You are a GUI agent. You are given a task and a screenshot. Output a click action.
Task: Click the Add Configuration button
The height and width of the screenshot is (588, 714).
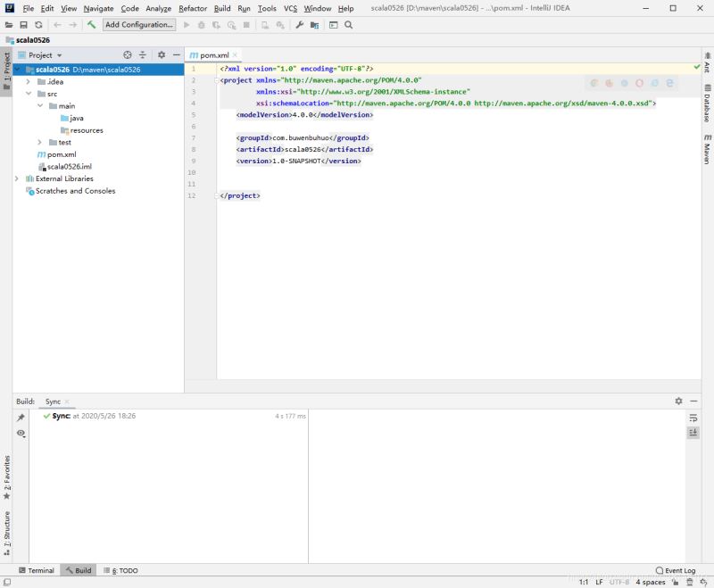point(139,25)
